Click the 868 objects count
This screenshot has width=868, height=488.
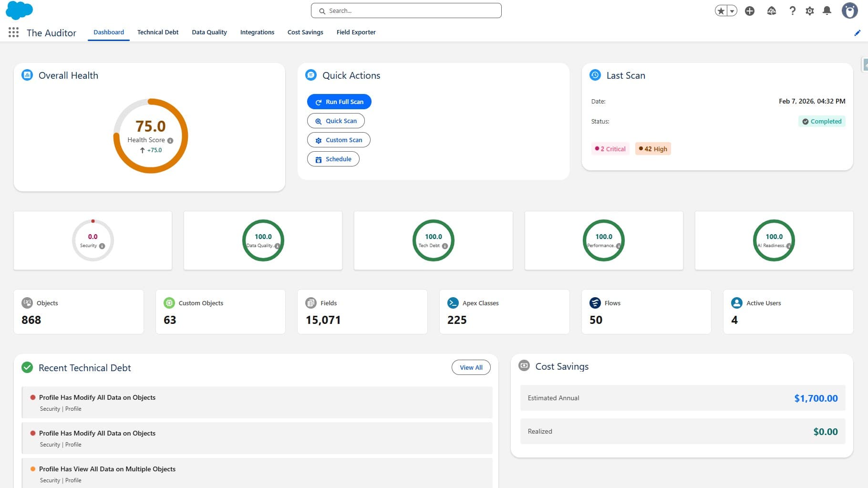[x=31, y=320]
